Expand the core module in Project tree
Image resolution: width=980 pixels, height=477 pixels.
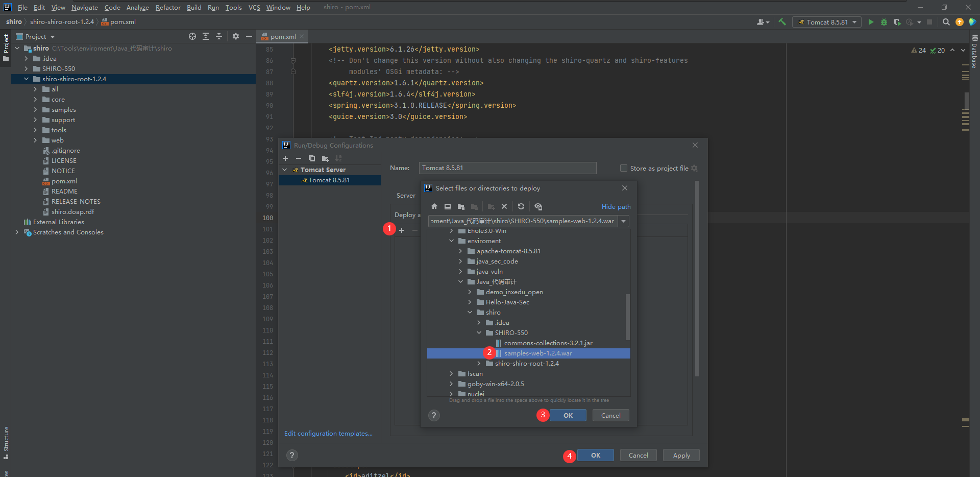click(35, 100)
